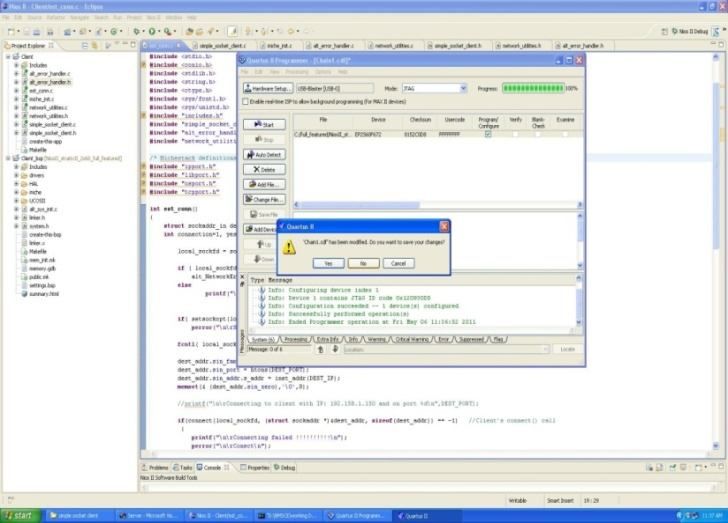Click the Locate button in messages pane
This screenshot has width=728, height=523.
[x=567, y=349]
